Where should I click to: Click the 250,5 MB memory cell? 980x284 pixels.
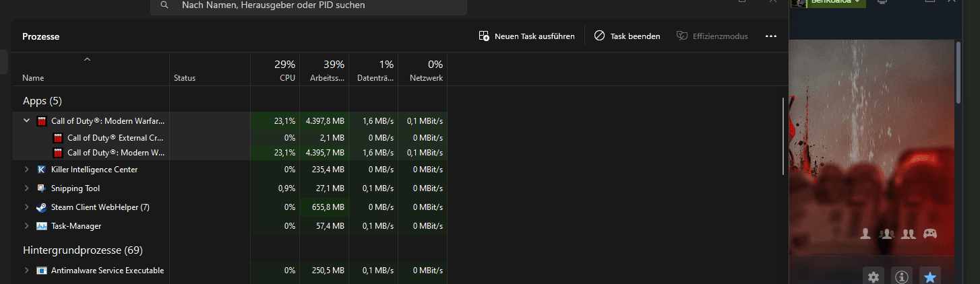(325, 271)
